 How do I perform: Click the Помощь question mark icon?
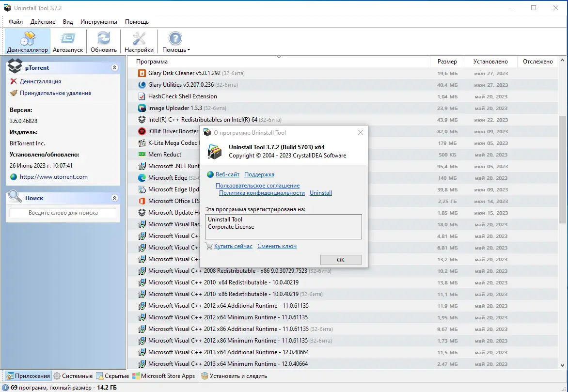point(175,38)
